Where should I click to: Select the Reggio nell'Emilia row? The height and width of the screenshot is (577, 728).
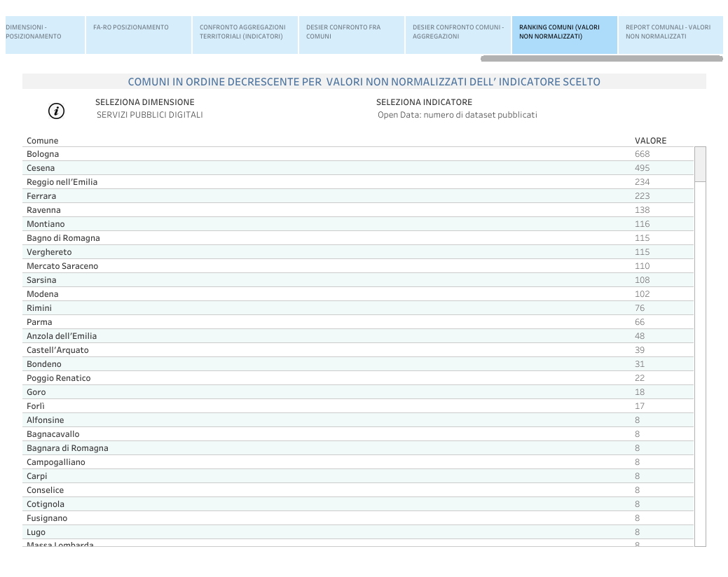pyautogui.click(x=358, y=182)
